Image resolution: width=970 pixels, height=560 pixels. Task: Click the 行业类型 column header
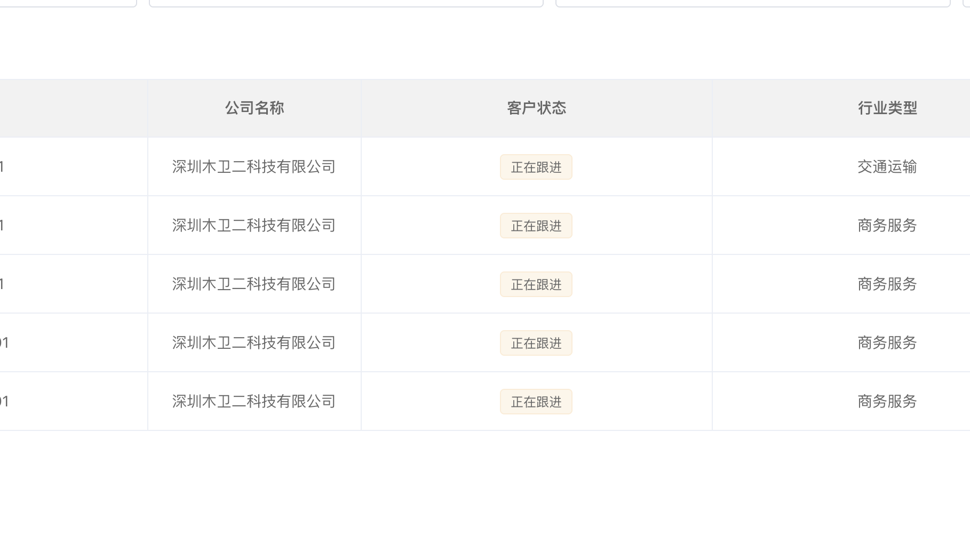(887, 108)
